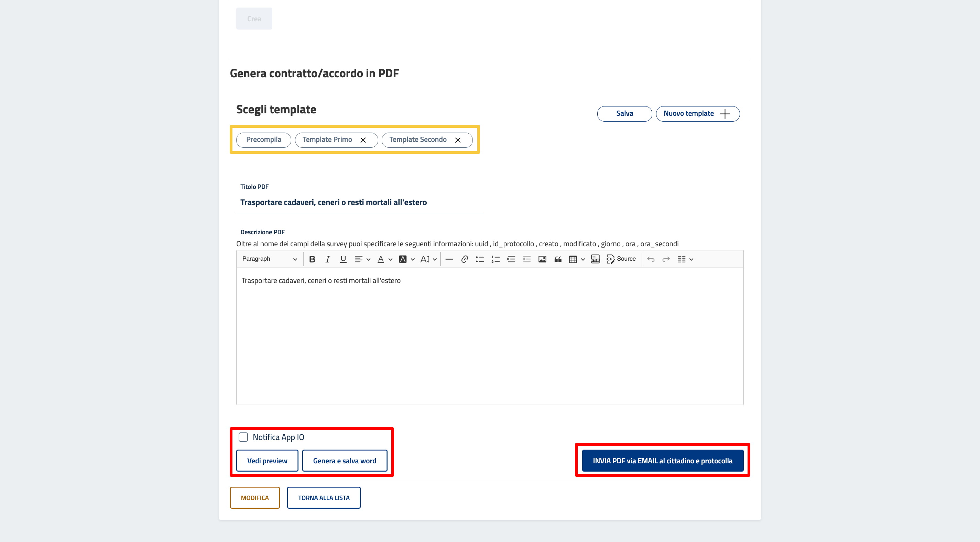The height and width of the screenshot is (542, 980).
Task: Toggle underline formatting
Action: tap(343, 259)
